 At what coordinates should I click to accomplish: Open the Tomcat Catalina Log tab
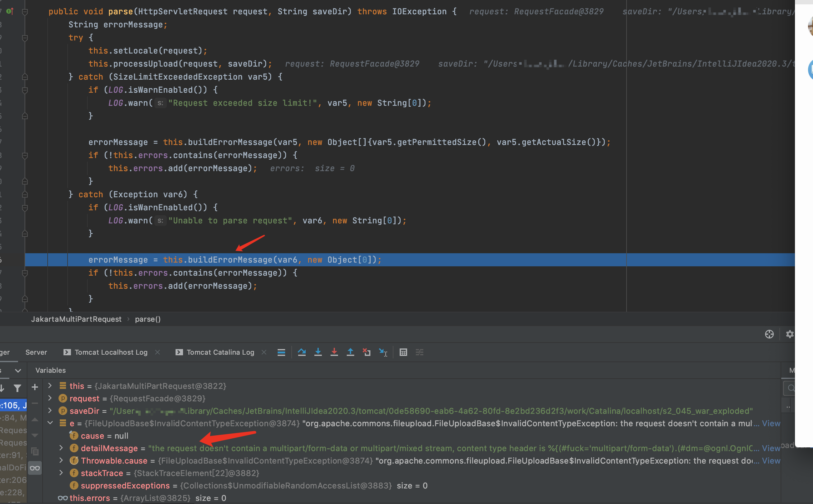pos(220,352)
